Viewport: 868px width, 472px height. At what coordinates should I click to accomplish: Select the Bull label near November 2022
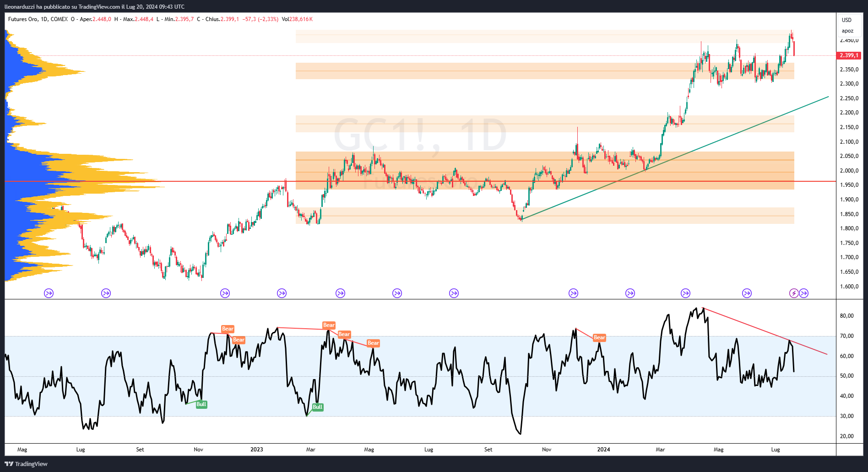point(201,404)
